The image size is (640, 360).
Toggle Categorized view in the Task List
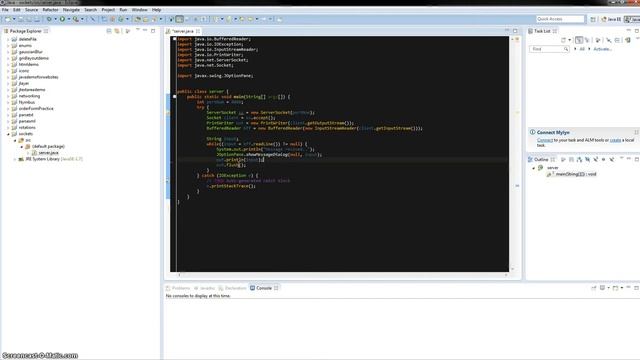point(579,40)
